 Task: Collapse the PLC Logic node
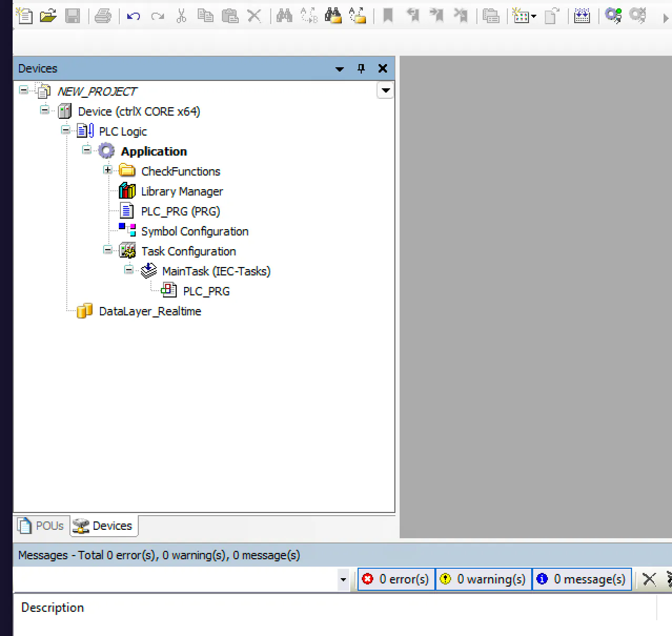[x=66, y=130]
